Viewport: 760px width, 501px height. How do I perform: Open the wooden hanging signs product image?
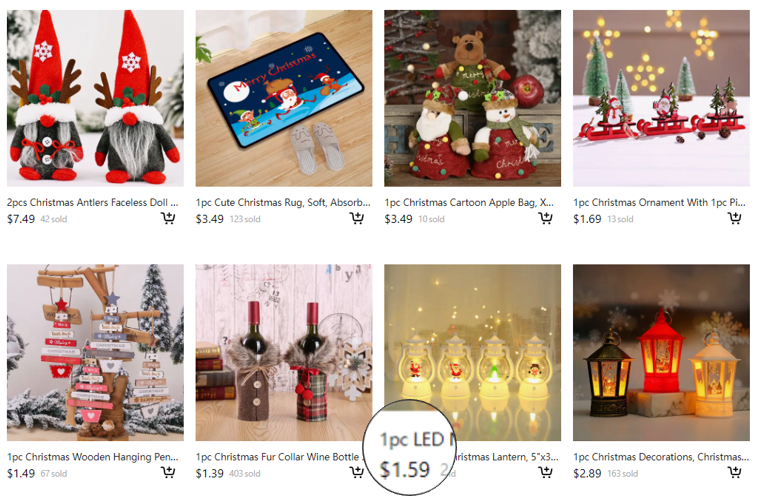tap(95, 352)
